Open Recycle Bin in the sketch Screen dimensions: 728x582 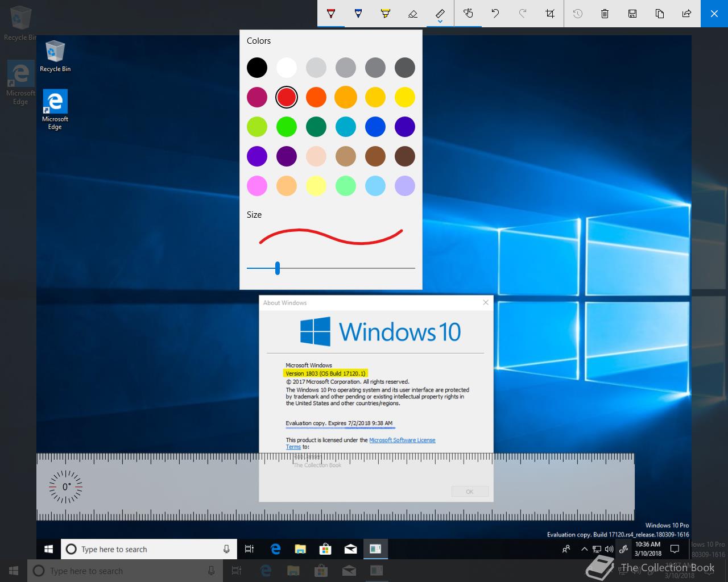click(55, 56)
